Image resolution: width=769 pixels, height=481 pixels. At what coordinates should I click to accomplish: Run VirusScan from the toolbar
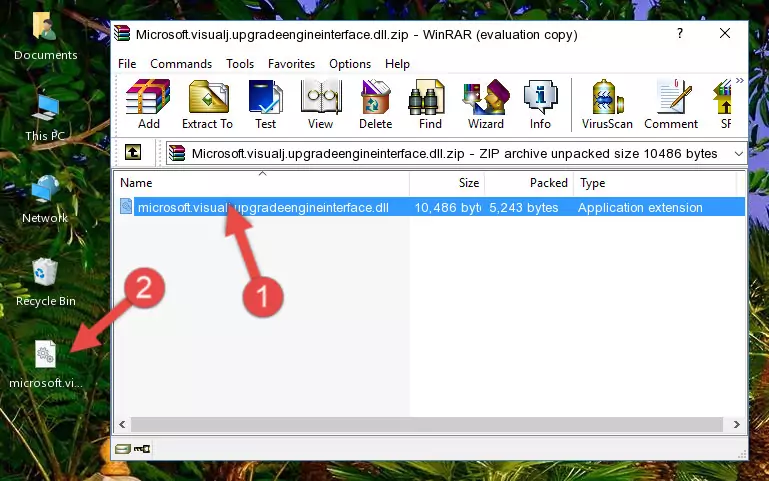607,104
